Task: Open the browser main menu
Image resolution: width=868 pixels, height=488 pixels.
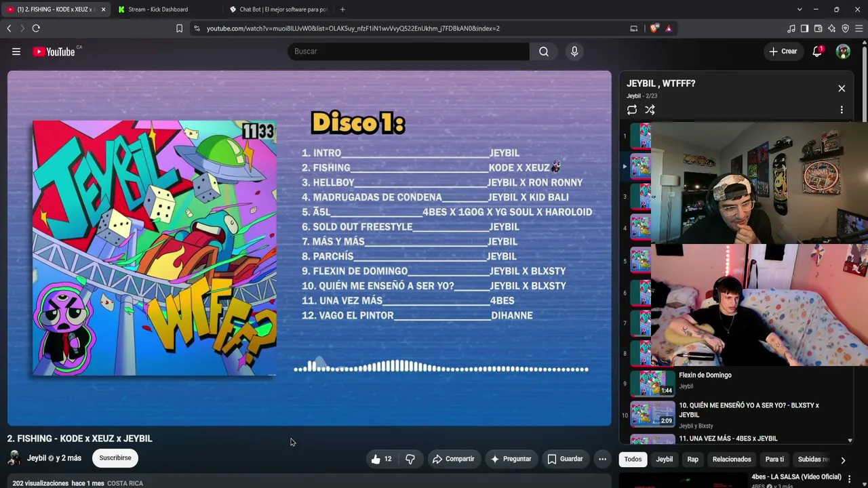Action: tap(859, 28)
